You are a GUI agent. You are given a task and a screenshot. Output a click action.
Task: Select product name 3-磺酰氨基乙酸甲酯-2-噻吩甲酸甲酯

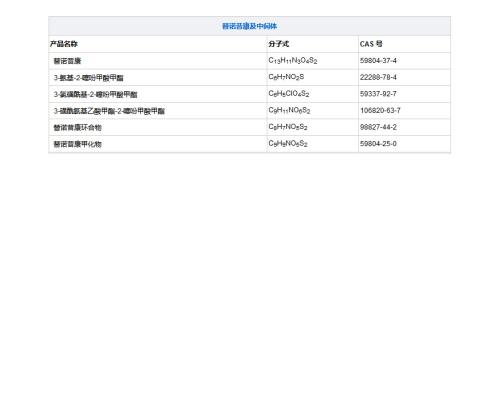109,111
